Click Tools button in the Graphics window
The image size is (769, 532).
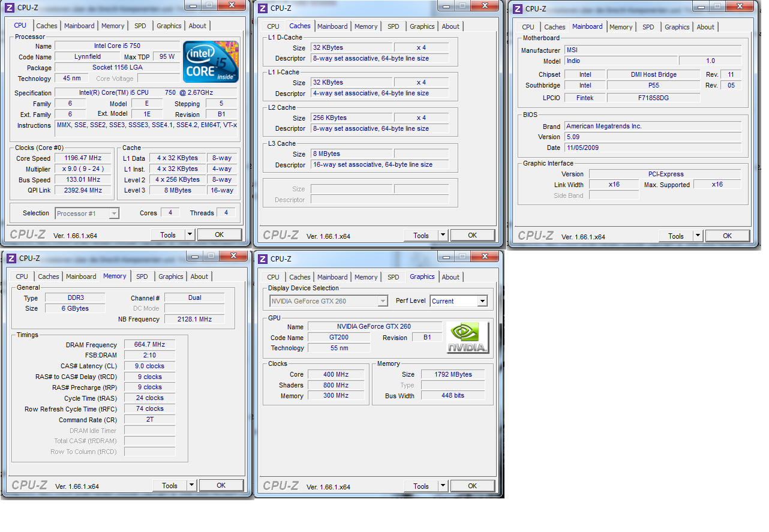pyautogui.click(x=421, y=486)
